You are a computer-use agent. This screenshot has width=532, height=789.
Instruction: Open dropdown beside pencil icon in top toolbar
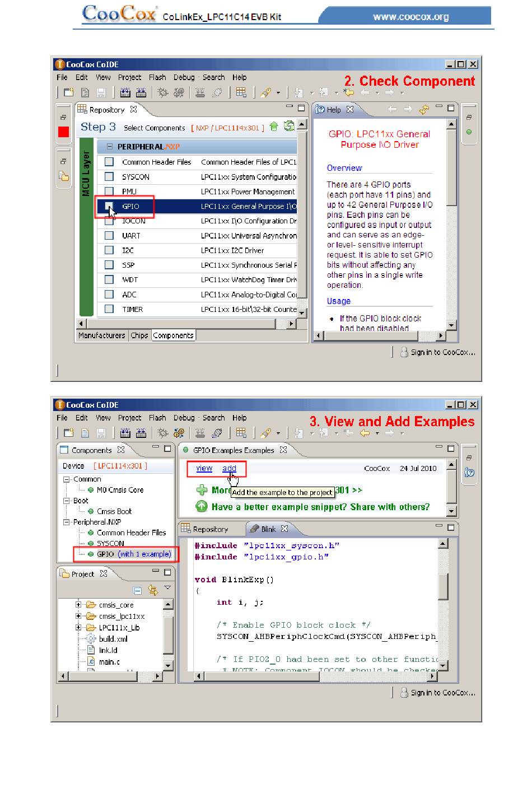click(278, 93)
